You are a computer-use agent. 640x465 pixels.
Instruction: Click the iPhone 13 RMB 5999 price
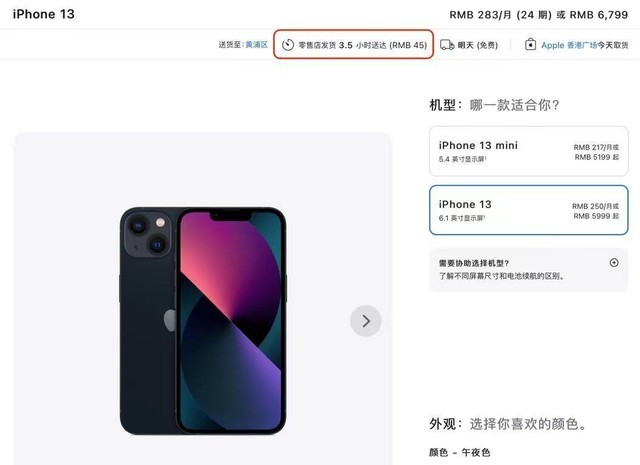coord(596,216)
